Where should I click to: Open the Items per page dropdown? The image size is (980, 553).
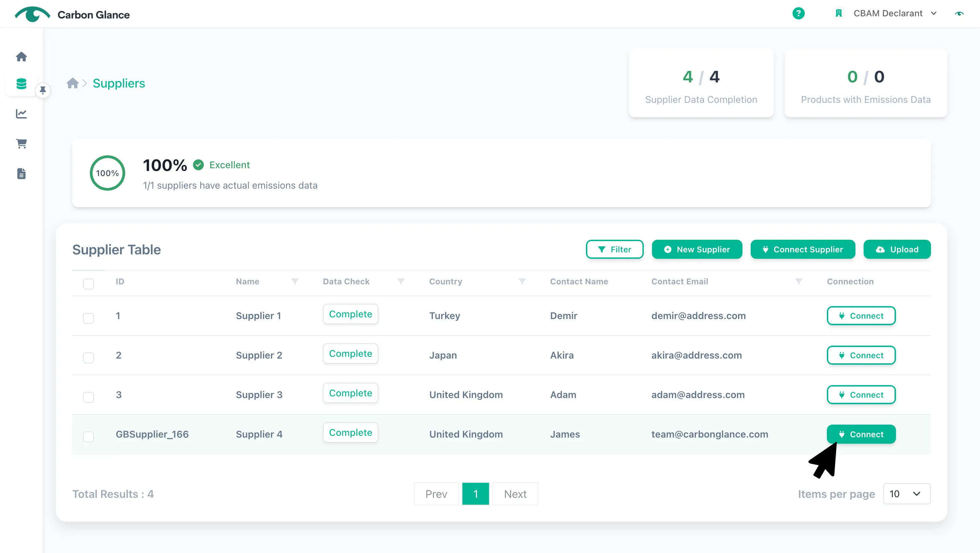(906, 494)
